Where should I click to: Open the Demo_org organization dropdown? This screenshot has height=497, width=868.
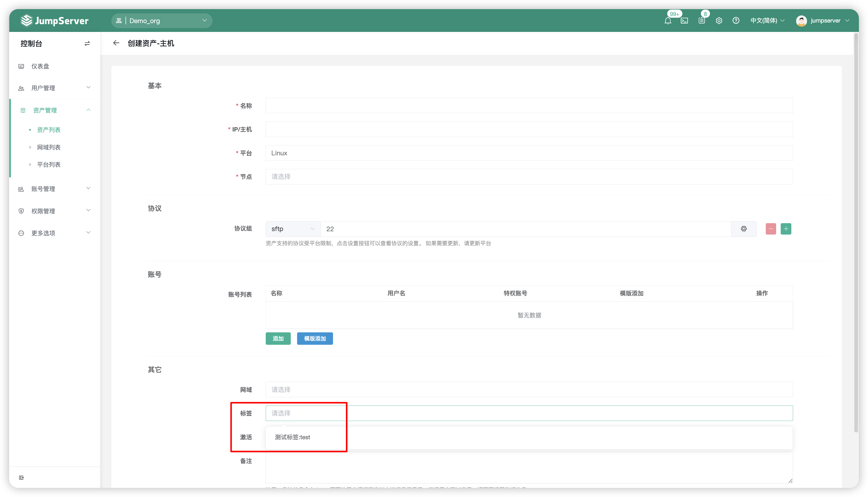click(162, 21)
